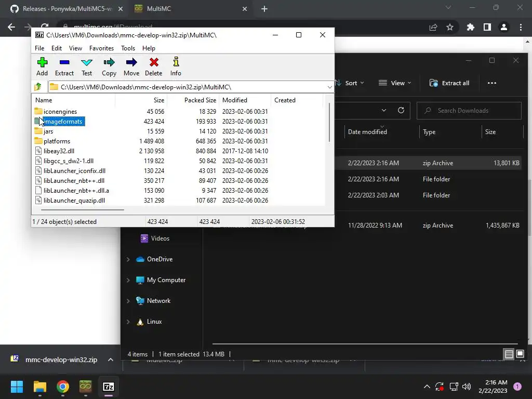Select libLauncher_iconfix.dll file
Viewport: 532px width, 399px height.
74,170
